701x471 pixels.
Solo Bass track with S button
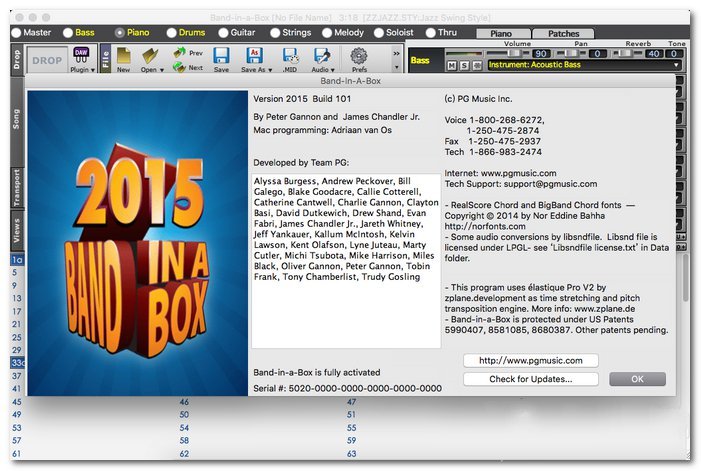pyautogui.click(x=464, y=66)
